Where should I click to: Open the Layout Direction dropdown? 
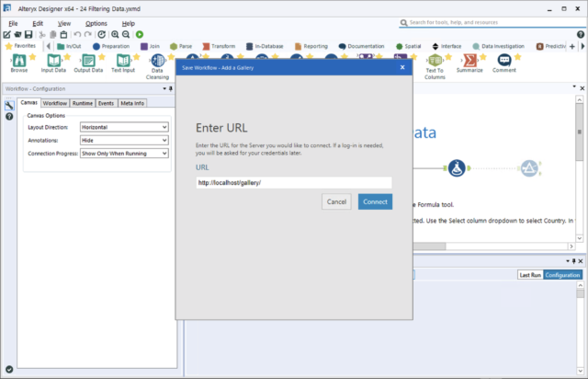pos(124,127)
